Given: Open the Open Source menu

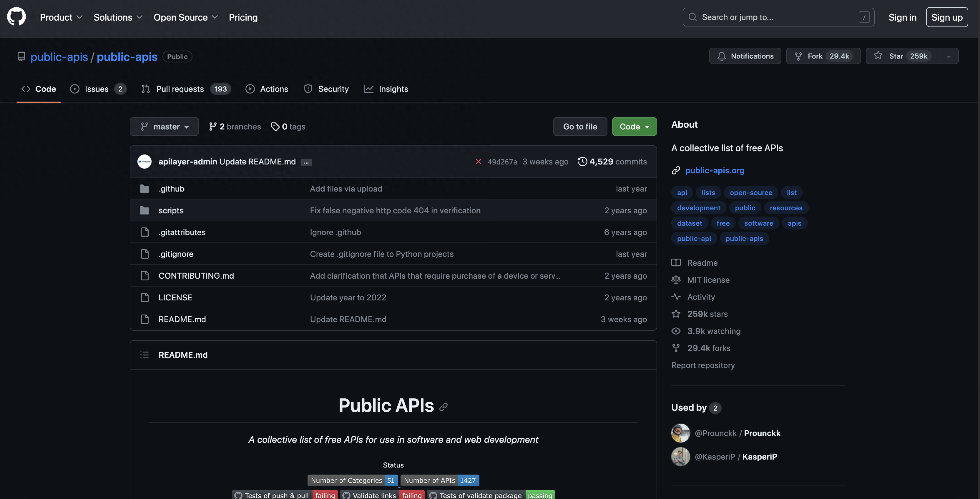Looking at the screenshot, I should 186,17.
